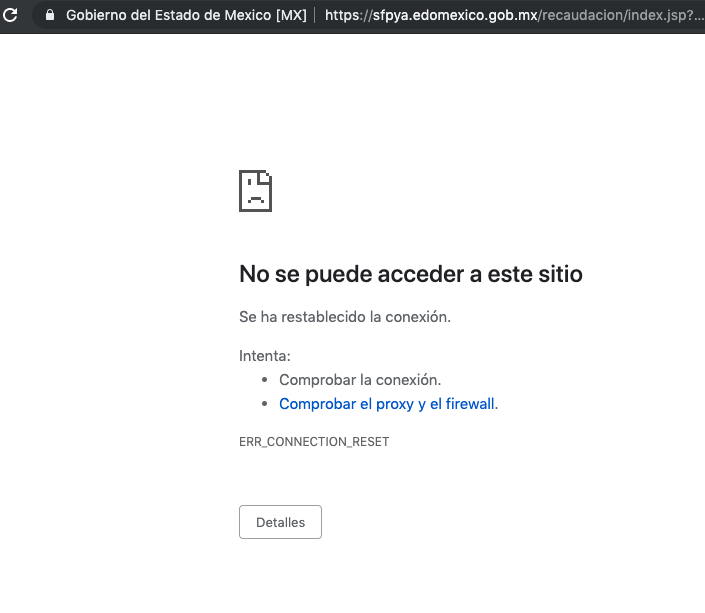The height and width of the screenshot is (613, 705).
Task: Click the truncated ellipsis at URL end
Action: pyautogui.click(x=698, y=16)
